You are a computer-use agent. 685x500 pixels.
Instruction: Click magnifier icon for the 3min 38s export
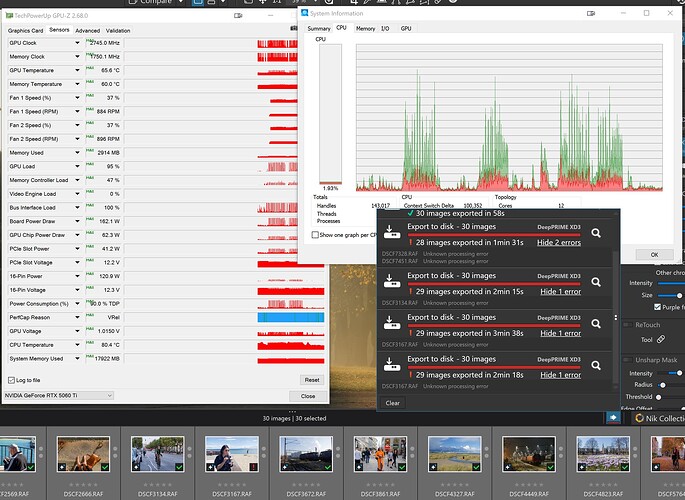[596, 320]
